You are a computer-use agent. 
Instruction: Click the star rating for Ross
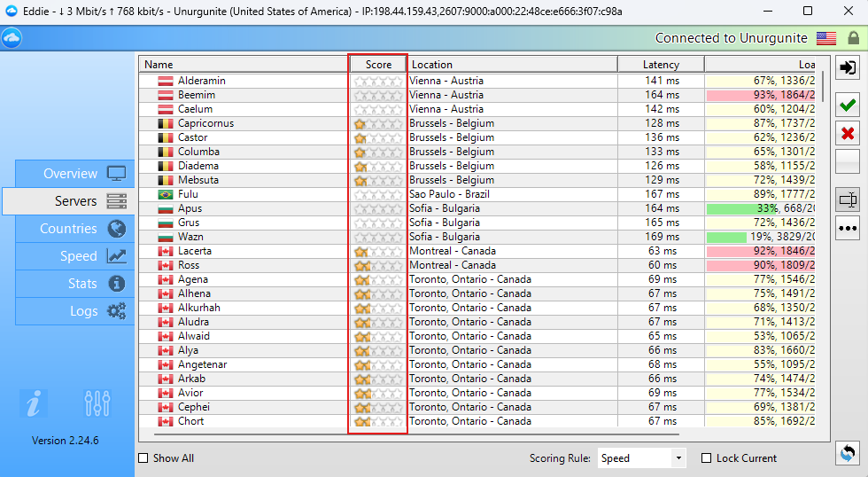point(378,265)
